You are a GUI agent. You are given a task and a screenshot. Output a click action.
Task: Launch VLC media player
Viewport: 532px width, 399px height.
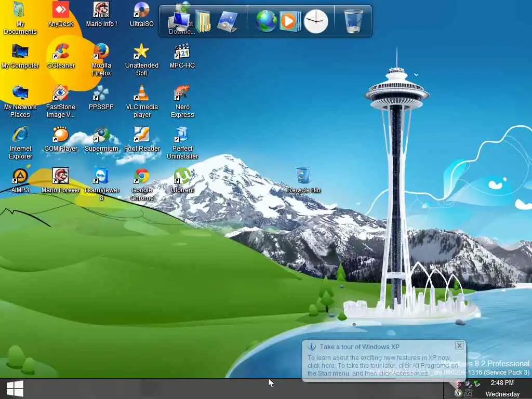(141, 101)
